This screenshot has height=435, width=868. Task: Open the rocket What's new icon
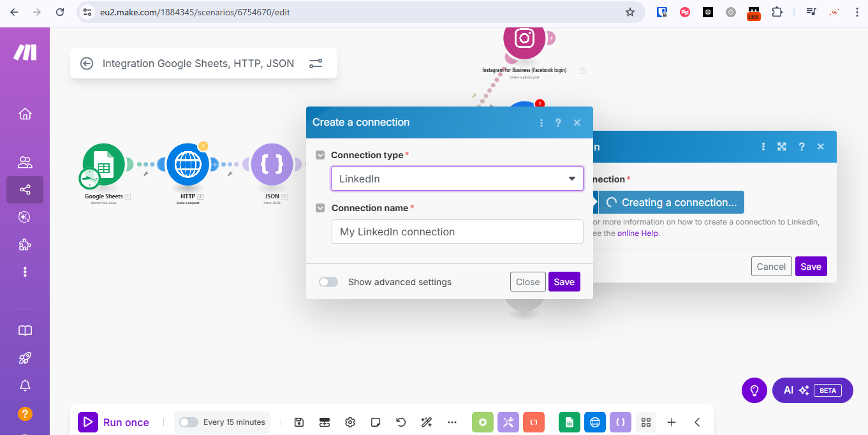pos(25,358)
